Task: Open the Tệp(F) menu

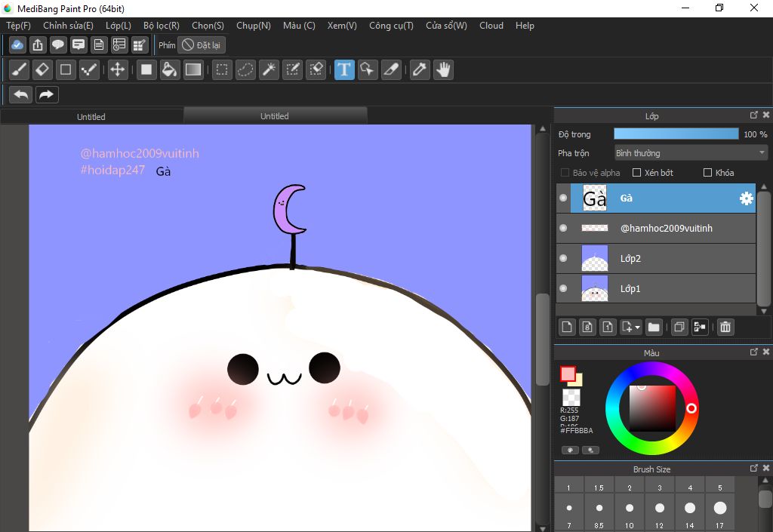Action: [18, 26]
